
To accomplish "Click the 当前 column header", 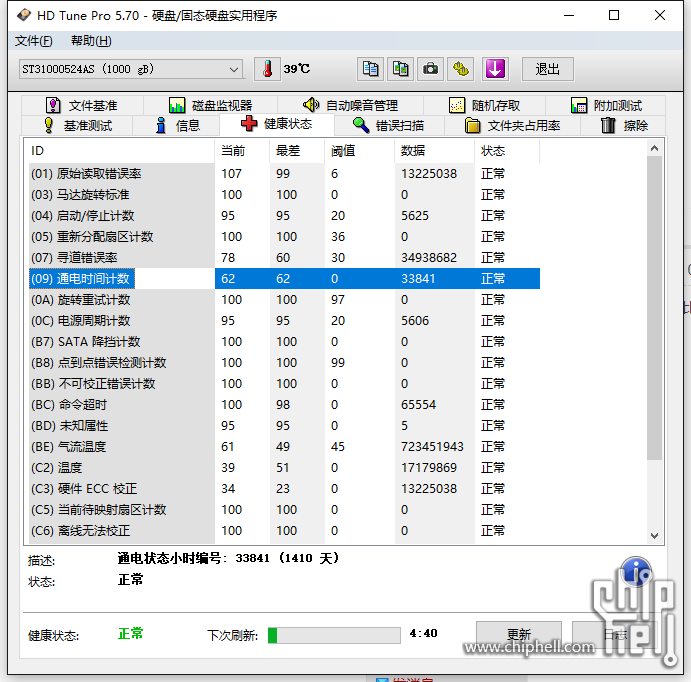I will [x=242, y=151].
